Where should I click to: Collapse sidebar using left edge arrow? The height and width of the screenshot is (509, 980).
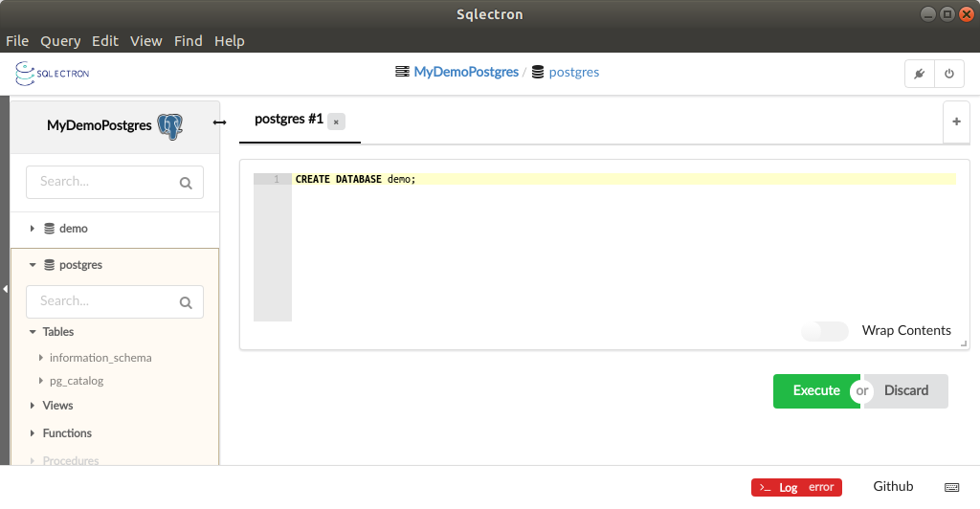(x=5, y=288)
